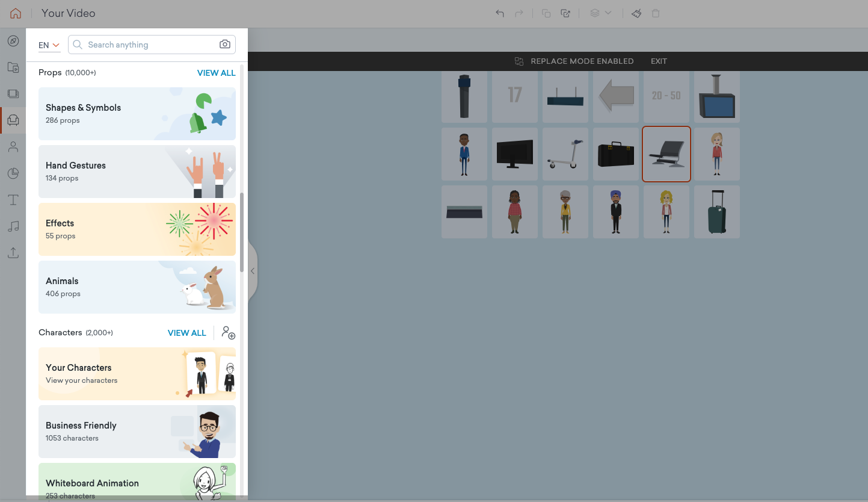Open the Shapes & Symbols category

pyautogui.click(x=137, y=114)
